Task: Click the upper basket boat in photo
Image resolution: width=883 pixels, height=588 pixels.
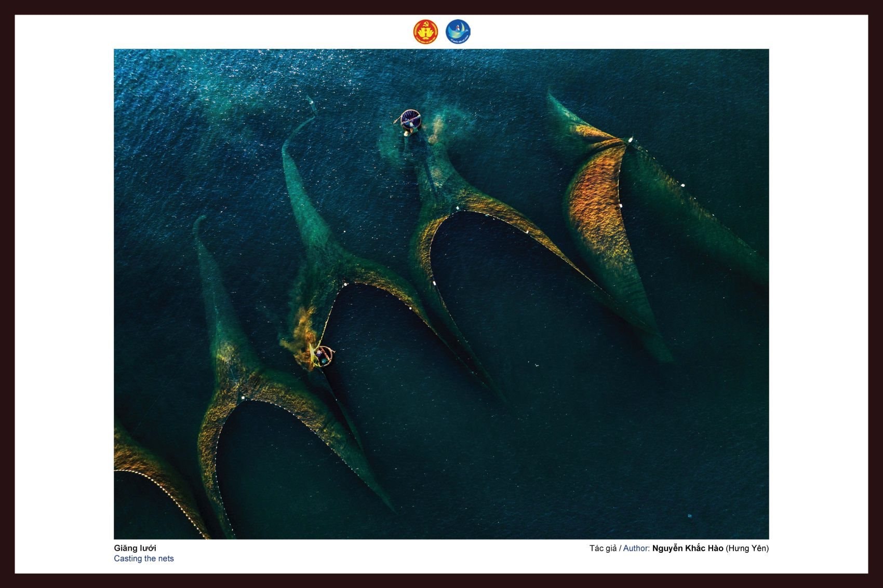Action: coord(410,120)
